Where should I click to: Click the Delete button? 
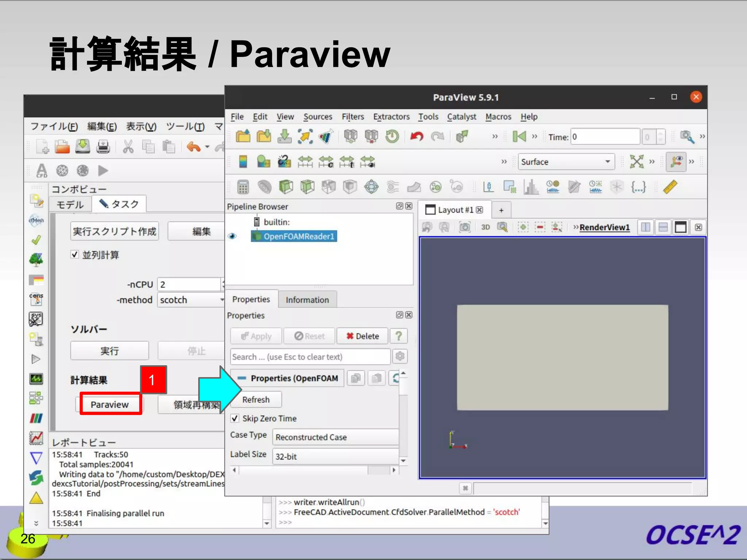point(362,336)
